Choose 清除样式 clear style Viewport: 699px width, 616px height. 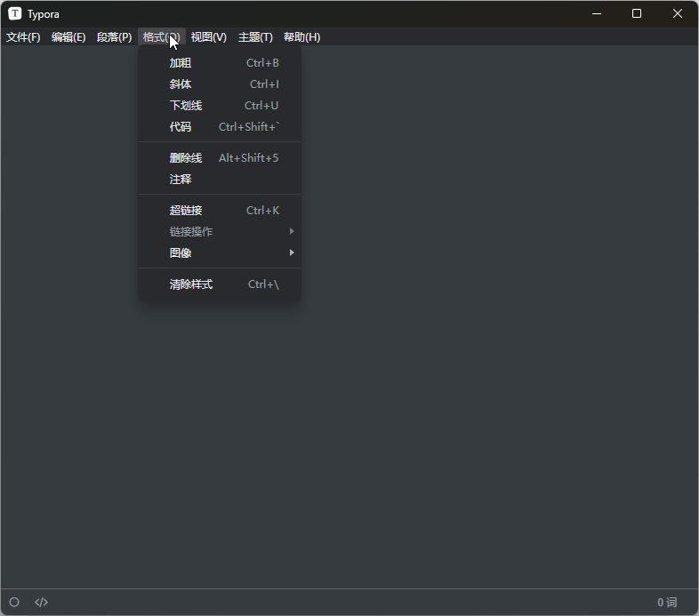pyautogui.click(x=220, y=284)
